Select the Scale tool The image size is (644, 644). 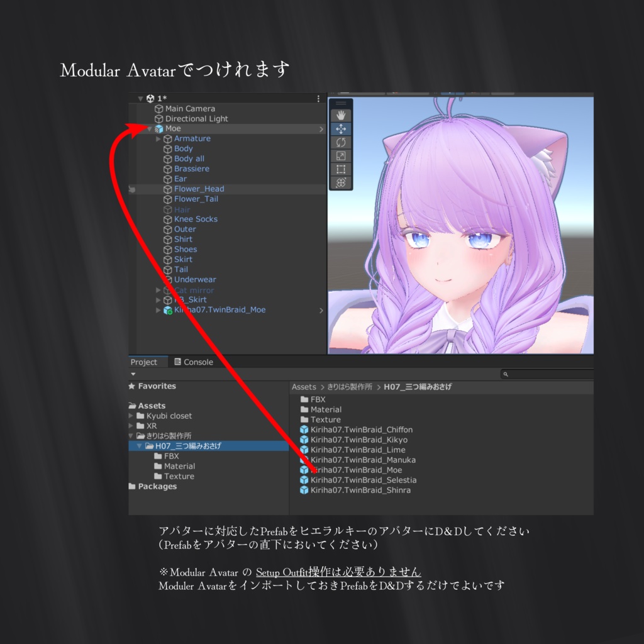[340, 156]
